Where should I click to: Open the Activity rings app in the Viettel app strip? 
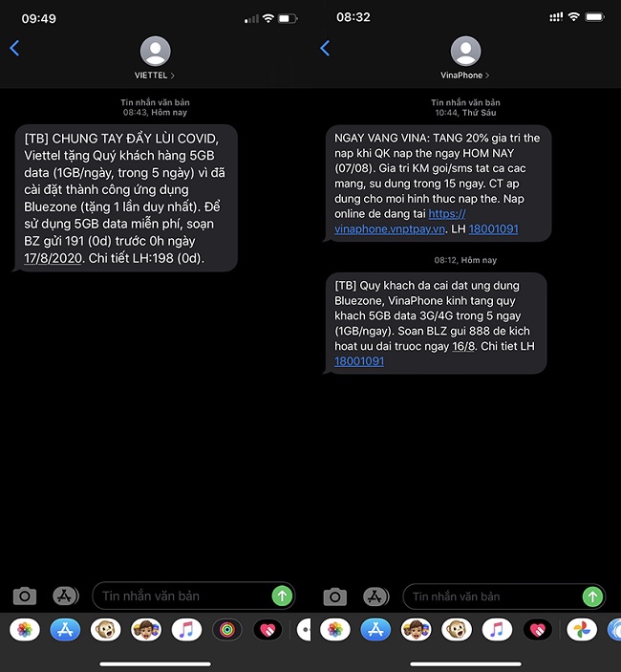[227, 630]
